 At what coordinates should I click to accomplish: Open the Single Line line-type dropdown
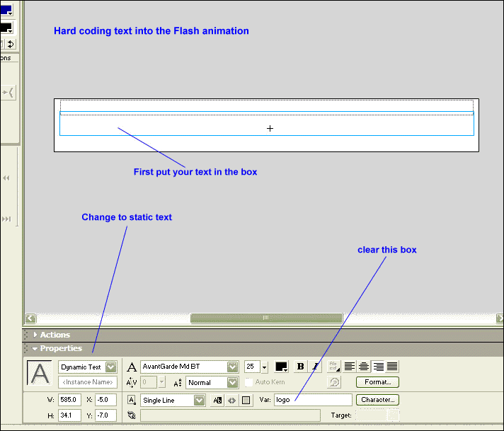click(x=200, y=400)
